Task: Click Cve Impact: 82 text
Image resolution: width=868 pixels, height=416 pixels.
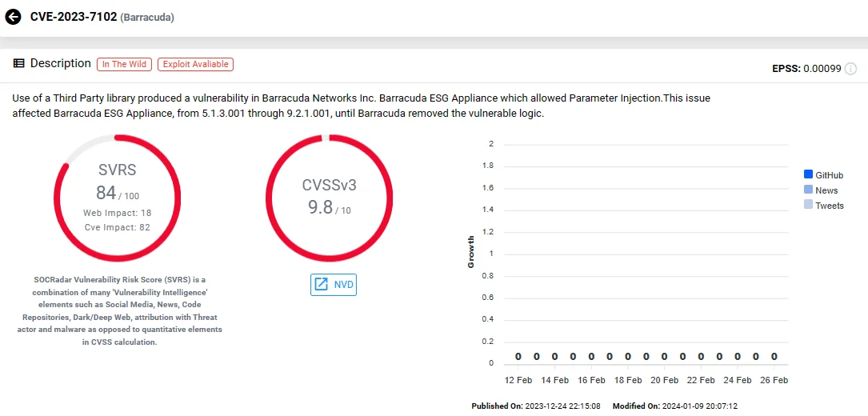Action: pos(118,227)
